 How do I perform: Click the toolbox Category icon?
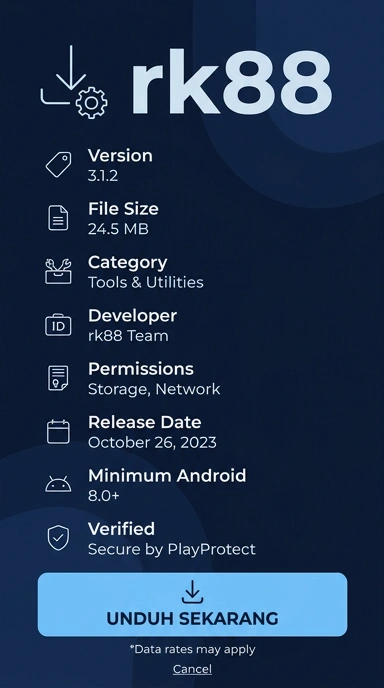pos(58,271)
